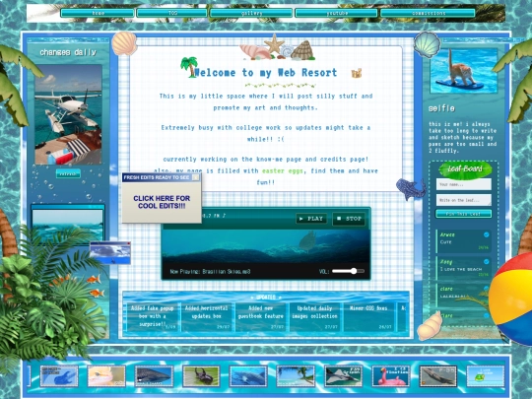532x399 pixels.
Task: Open the commissions navigation tab
Action: click(x=428, y=13)
